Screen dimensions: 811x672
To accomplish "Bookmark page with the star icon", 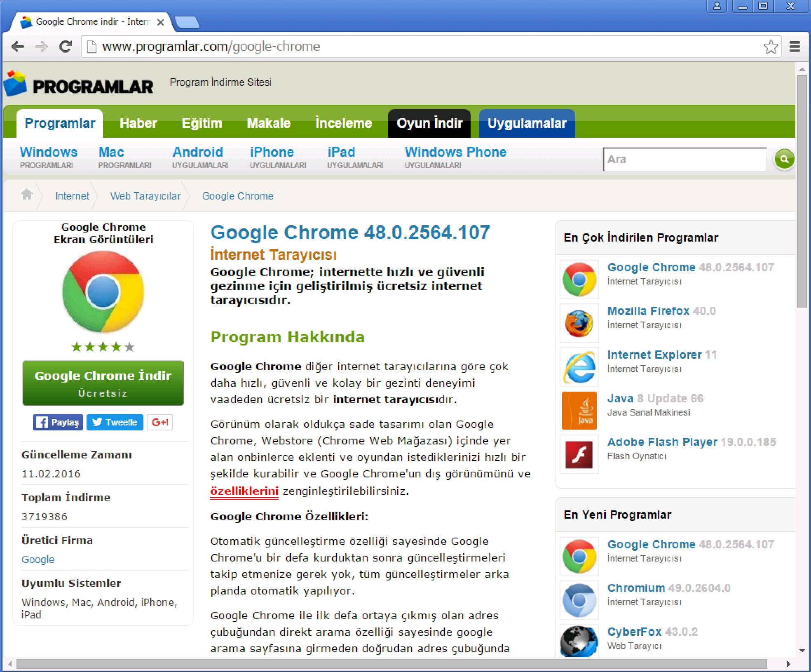I will (771, 47).
